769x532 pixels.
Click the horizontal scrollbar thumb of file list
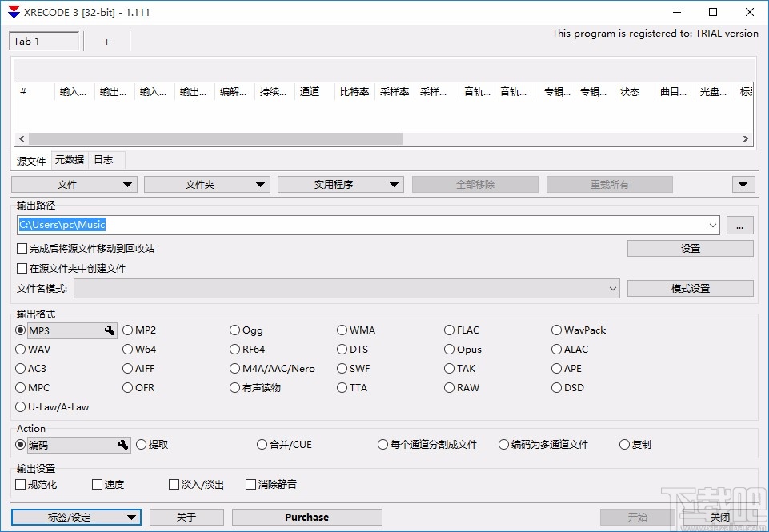[x=215, y=138]
